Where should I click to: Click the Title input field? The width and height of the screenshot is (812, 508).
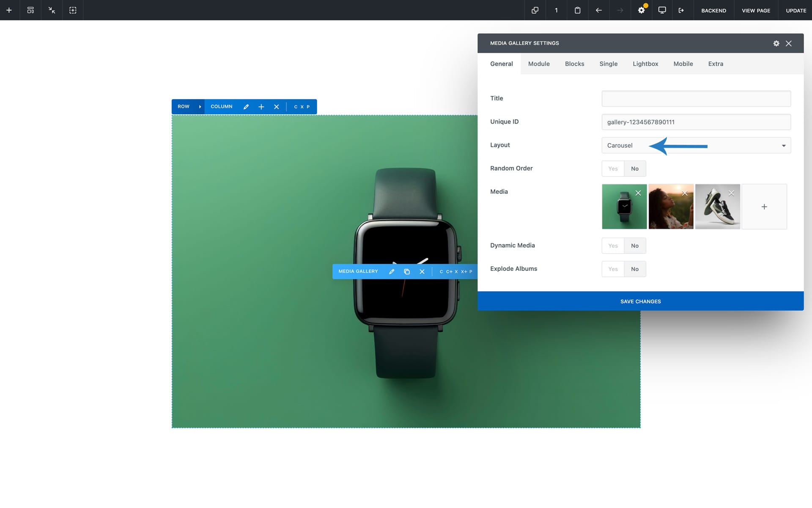pyautogui.click(x=696, y=99)
